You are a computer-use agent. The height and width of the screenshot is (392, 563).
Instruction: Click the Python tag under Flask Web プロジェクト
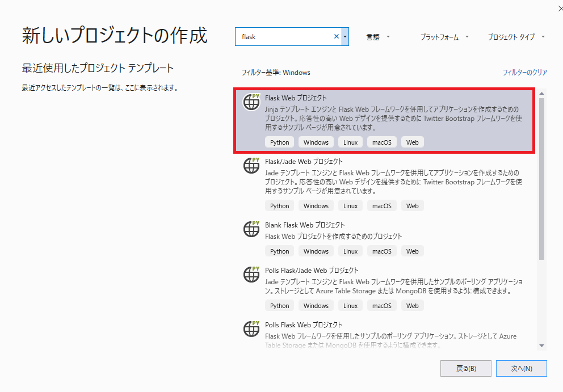tap(279, 142)
